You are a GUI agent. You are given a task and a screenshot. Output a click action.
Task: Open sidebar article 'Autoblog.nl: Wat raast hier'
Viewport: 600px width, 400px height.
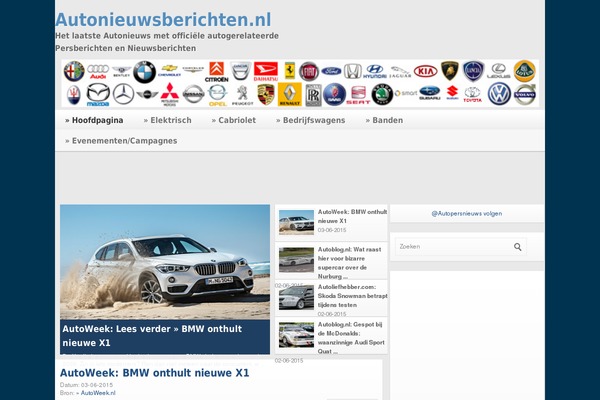pyautogui.click(x=349, y=263)
